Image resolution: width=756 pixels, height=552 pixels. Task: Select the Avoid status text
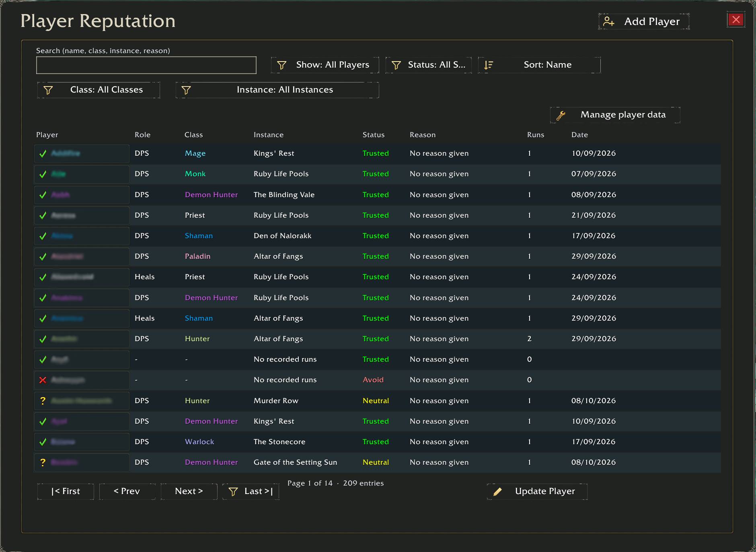point(373,380)
